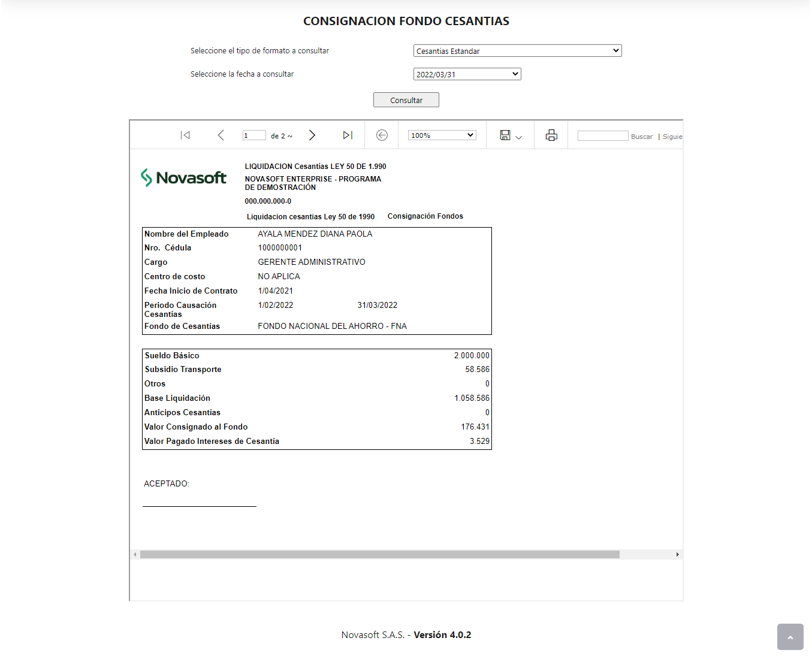Viewport: 812px width, 659px height.
Task: Print the report with printer icon
Action: [551, 135]
